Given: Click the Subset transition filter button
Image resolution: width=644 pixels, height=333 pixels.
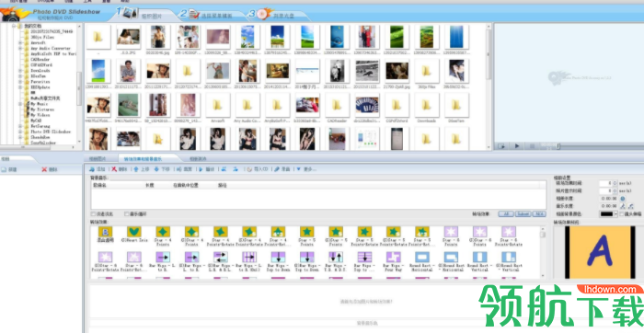Looking at the screenshot, I should tap(523, 214).
